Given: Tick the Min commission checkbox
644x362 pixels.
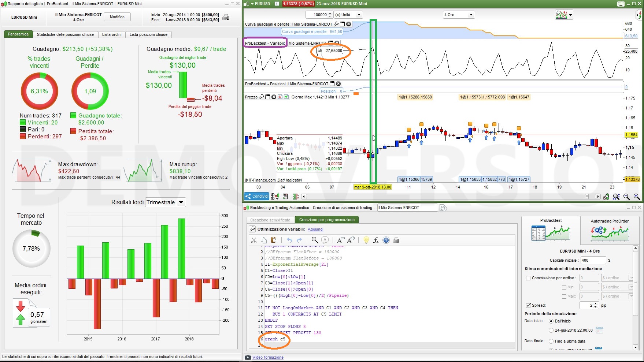Looking at the screenshot, I should pos(564,287).
